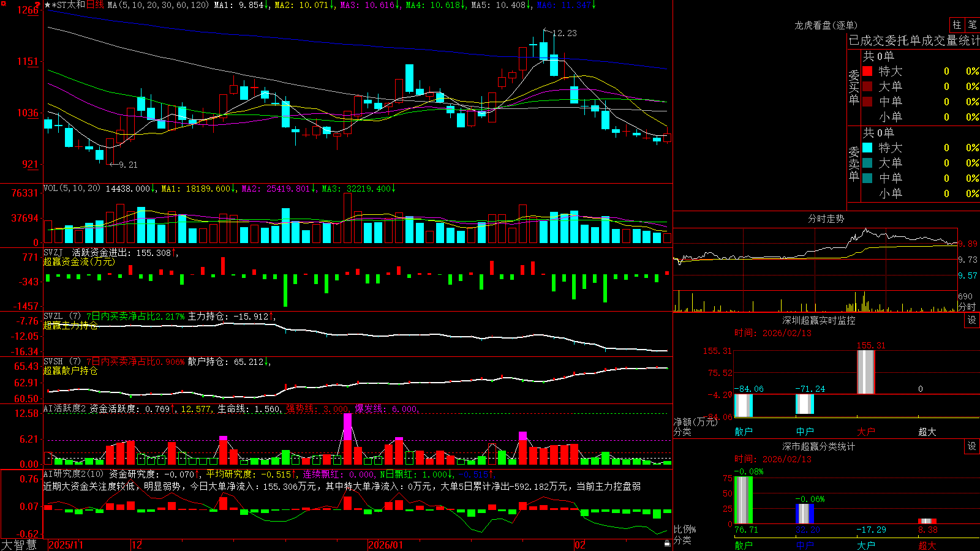Screen dimensions: 980x551
Task: Click the 委卖单 vertical label
Action: click(854, 163)
